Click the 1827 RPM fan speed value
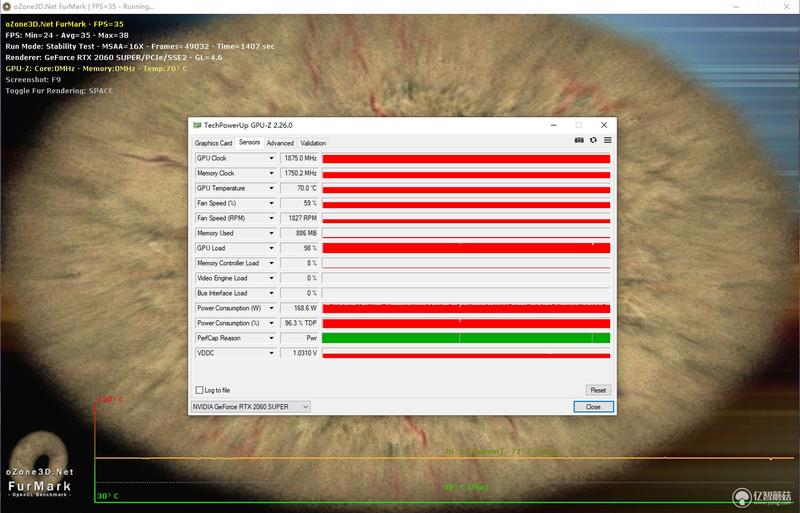Image resolution: width=800 pixels, height=513 pixels. 300,218
